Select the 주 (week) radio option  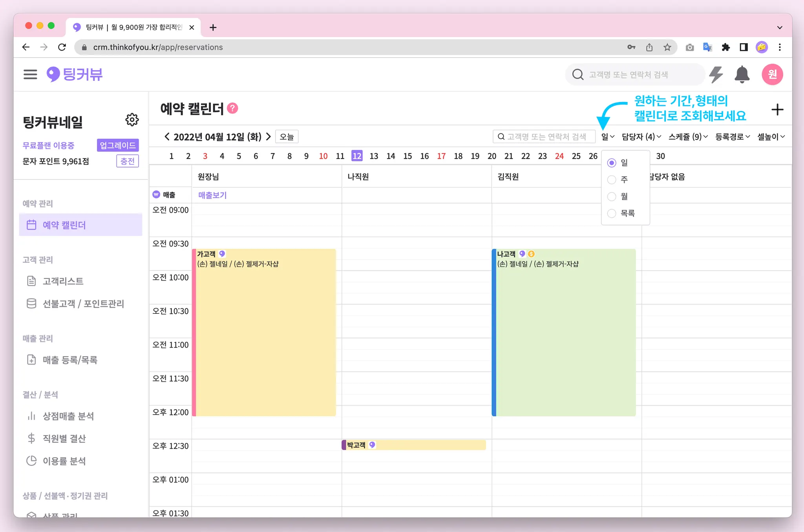tap(612, 180)
